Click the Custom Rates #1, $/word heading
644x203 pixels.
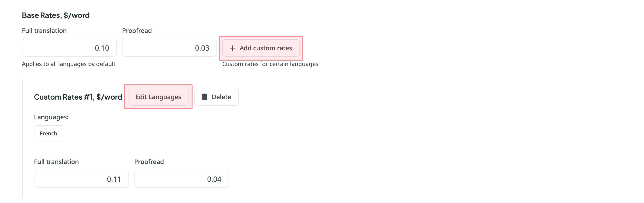click(78, 97)
